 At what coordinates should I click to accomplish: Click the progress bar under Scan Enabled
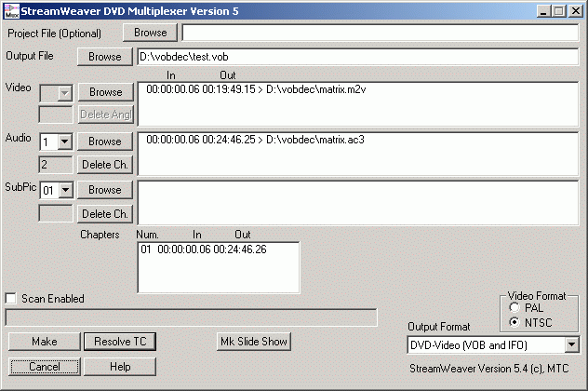click(192, 317)
